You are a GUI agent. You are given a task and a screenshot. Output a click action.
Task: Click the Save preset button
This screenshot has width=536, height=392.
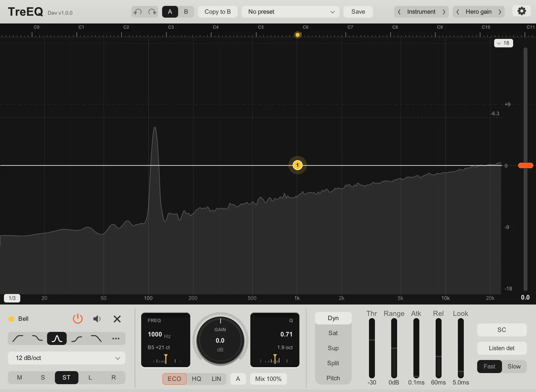click(x=358, y=12)
